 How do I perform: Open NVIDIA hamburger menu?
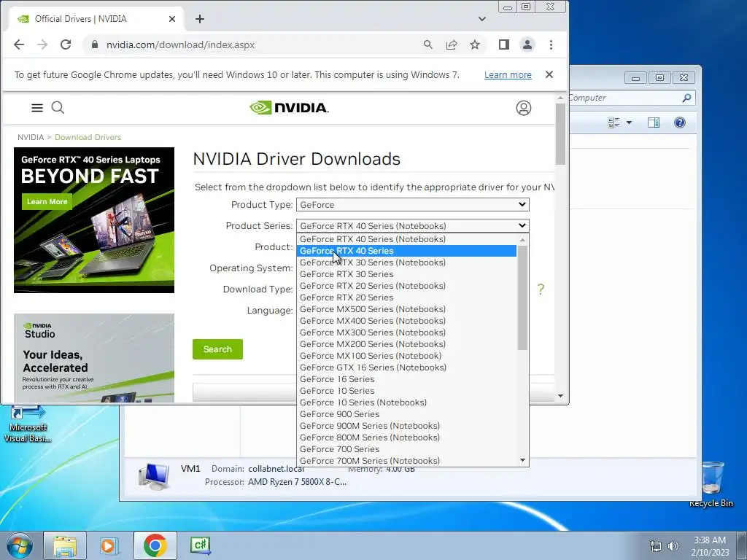pyautogui.click(x=37, y=108)
